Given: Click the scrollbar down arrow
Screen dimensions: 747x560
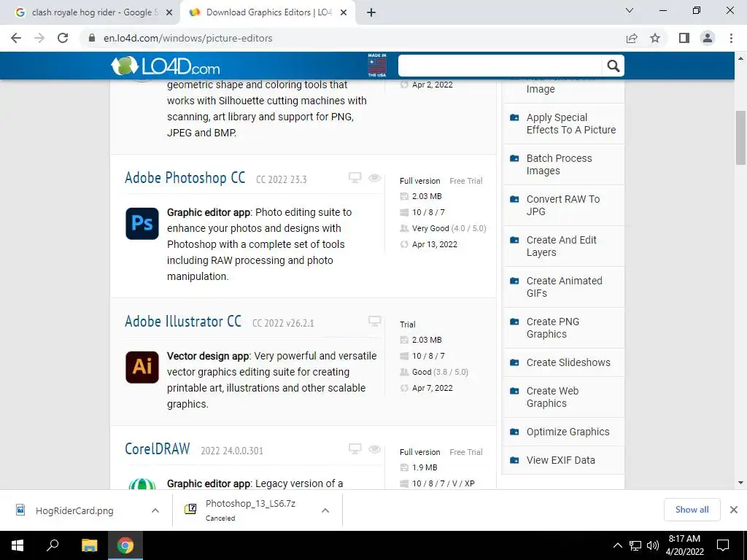Looking at the screenshot, I should pos(741,483).
